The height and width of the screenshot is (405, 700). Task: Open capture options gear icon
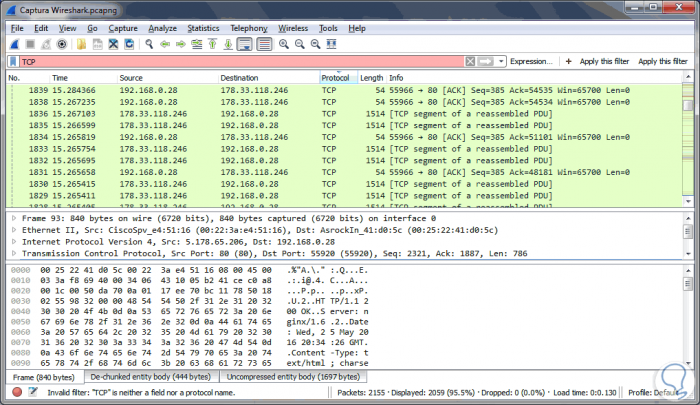(x=62, y=44)
